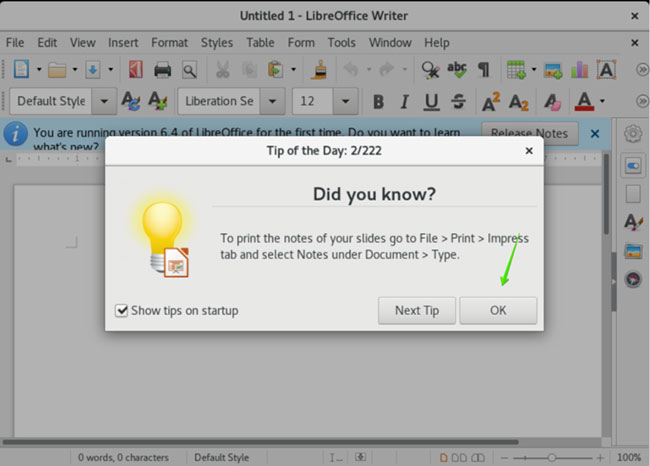Expand the Font Color dropdown arrow
Viewport: 650px width, 466px height.
602,101
